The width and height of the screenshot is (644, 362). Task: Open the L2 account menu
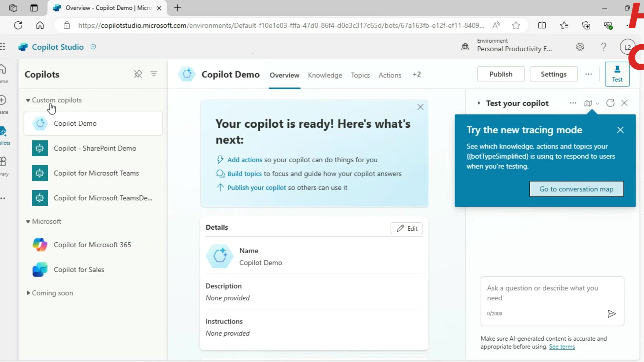pyautogui.click(x=628, y=47)
